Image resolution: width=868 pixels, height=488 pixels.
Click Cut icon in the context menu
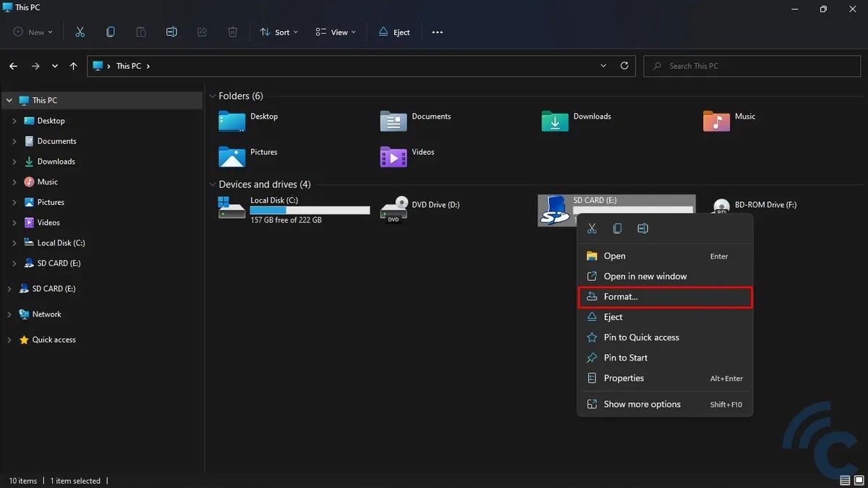point(592,228)
